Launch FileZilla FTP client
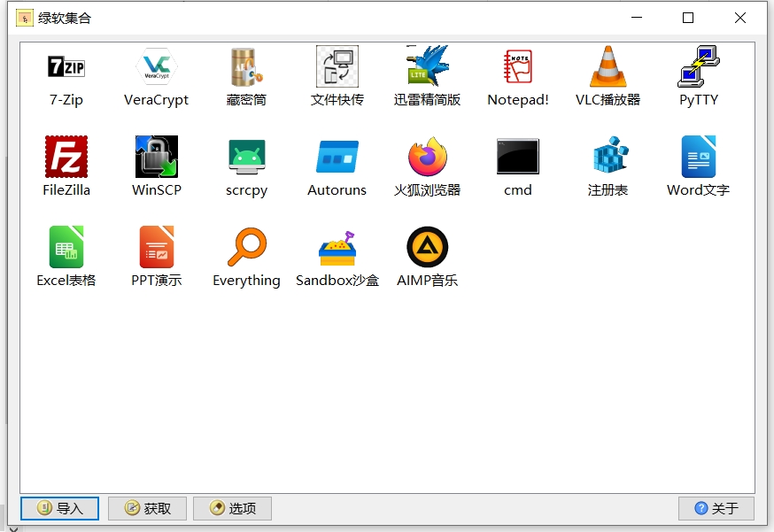This screenshot has width=774, height=532. click(66, 157)
